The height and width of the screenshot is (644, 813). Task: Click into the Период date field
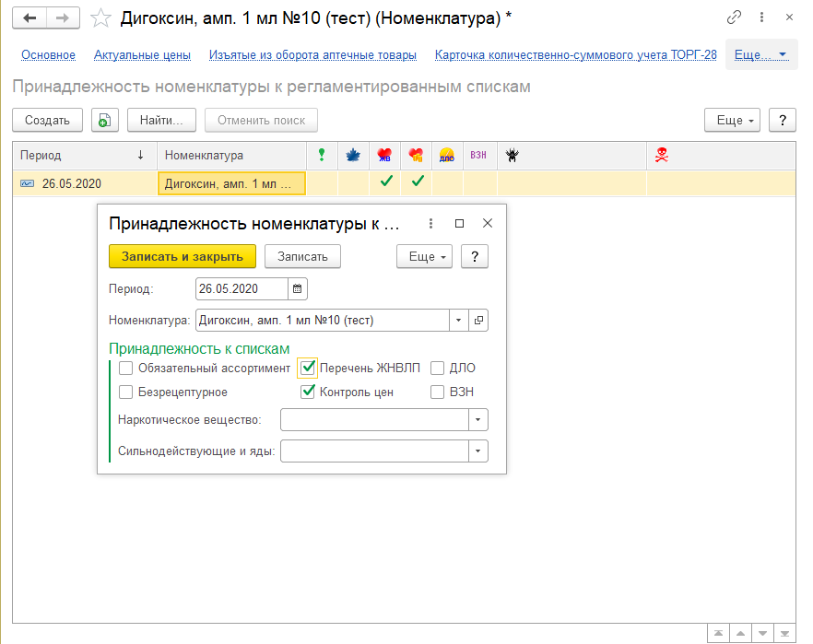242,288
